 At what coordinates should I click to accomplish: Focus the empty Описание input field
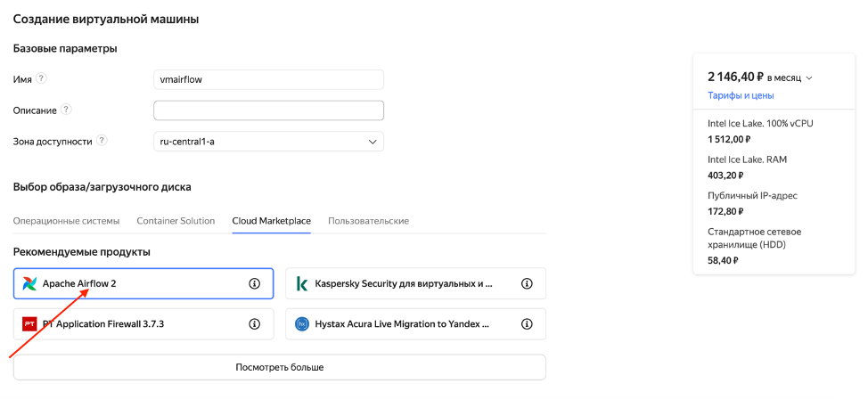[268, 110]
